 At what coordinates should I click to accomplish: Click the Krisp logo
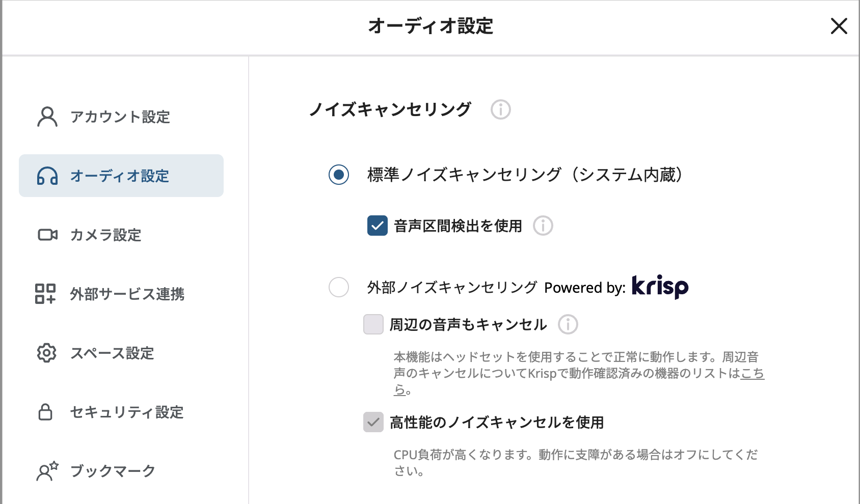coord(659,287)
